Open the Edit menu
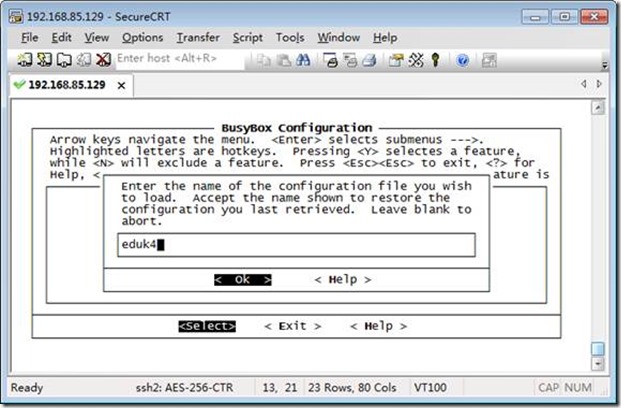Viewport: 621px width, 408px height. pos(61,38)
